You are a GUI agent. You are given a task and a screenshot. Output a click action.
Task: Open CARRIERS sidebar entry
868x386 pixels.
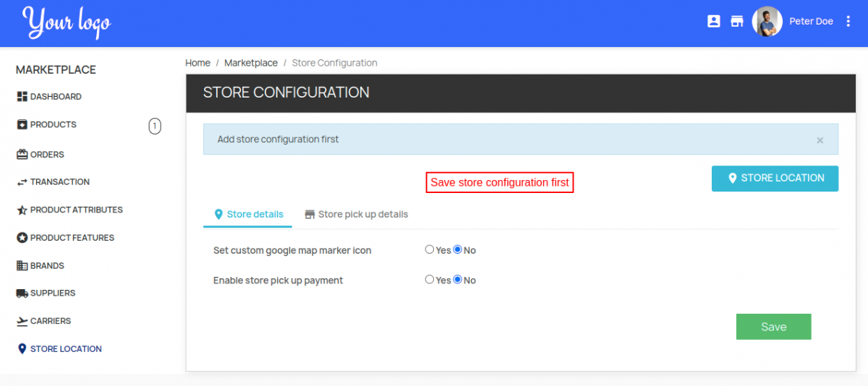[x=51, y=321]
